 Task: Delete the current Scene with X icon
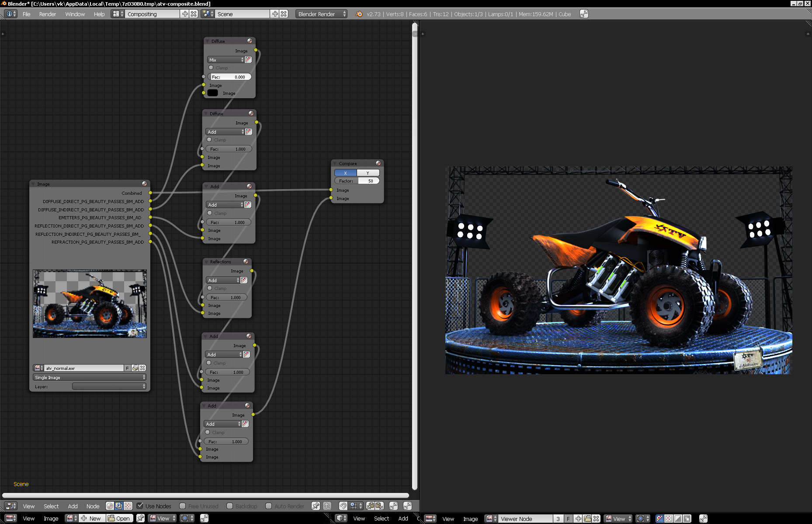[284, 14]
